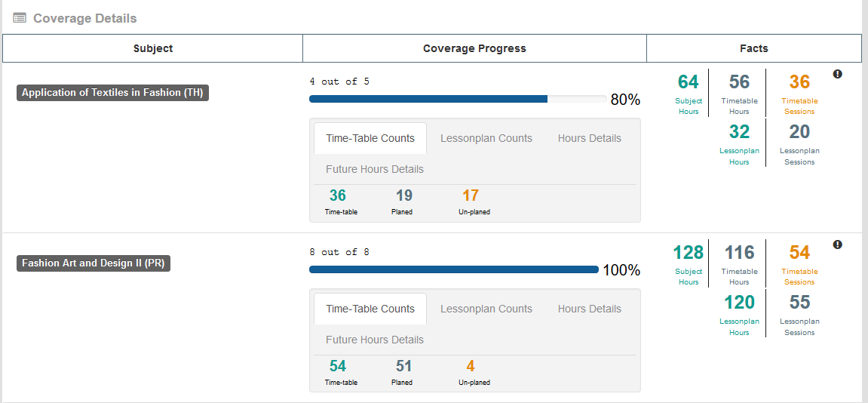Image resolution: width=868 pixels, height=403 pixels.
Task: Click the 100% coverage progress bar
Action: pos(454,269)
